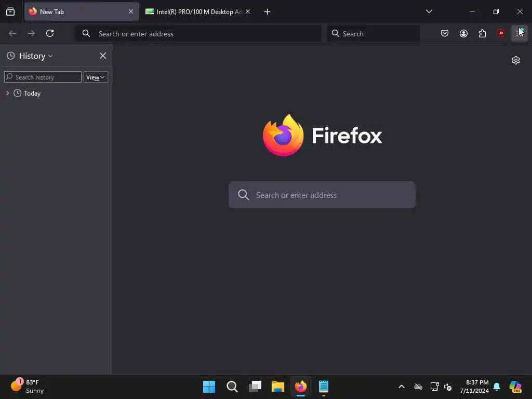Open the Notepad taskbar icon
This screenshot has width=532, height=399.
click(324, 387)
